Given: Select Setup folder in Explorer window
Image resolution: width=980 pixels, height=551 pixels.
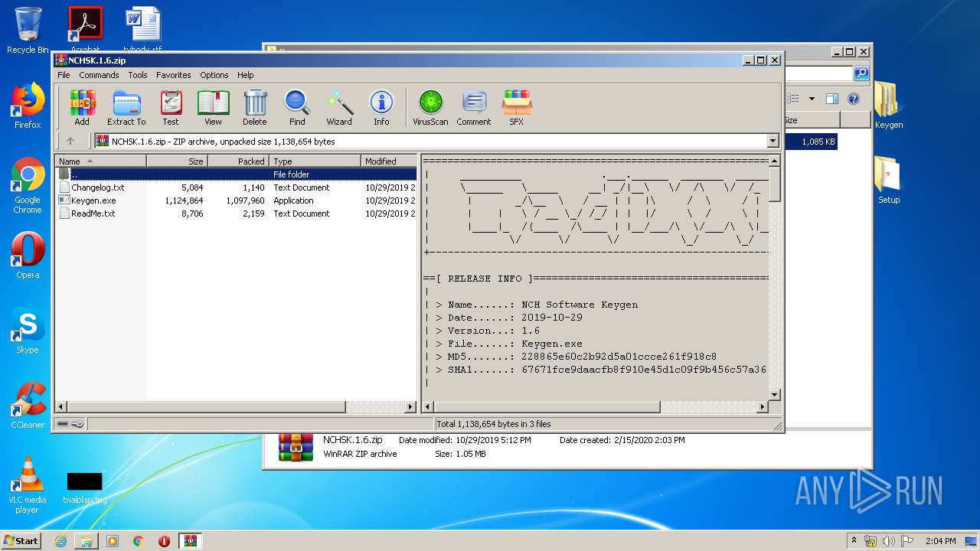Looking at the screenshot, I should [888, 181].
